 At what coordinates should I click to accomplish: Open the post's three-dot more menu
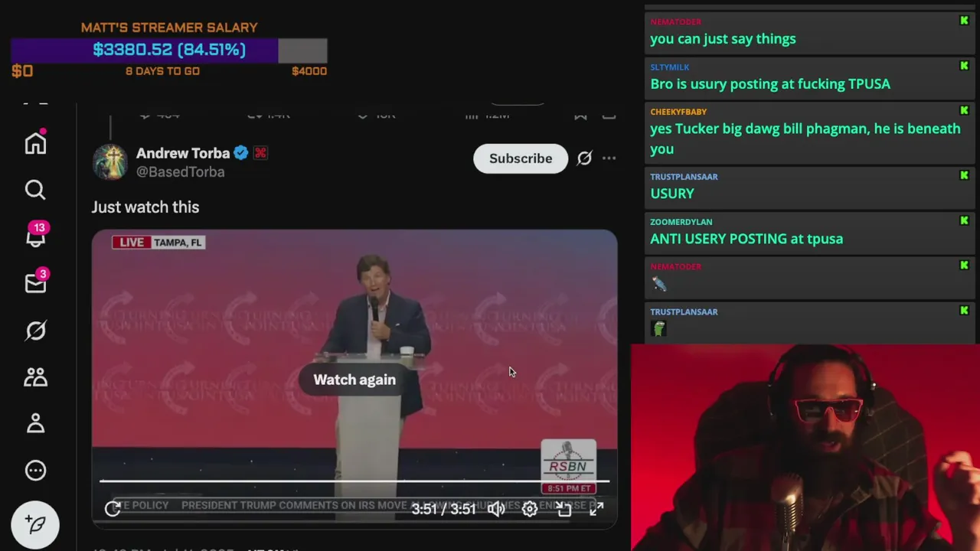tap(609, 158)
